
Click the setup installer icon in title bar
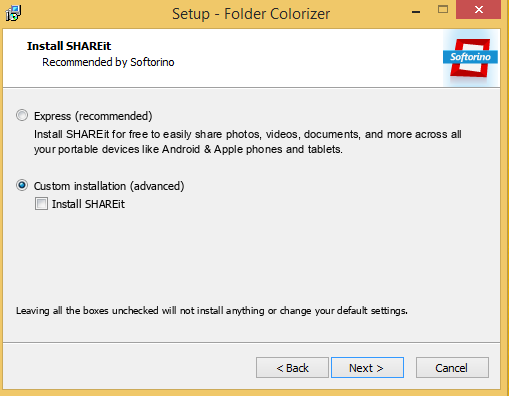[13, 13]
